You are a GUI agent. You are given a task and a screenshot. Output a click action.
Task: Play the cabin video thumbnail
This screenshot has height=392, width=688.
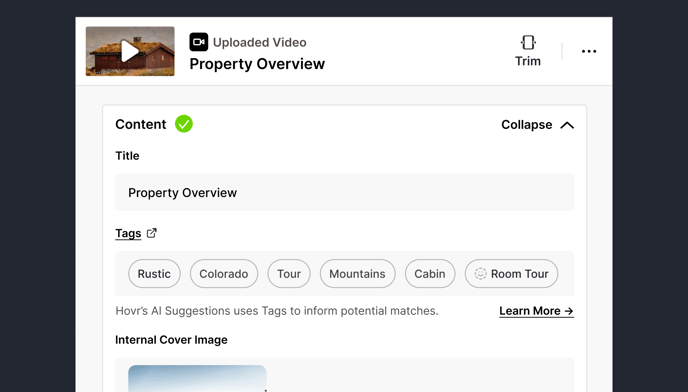(x=130, y=51)
